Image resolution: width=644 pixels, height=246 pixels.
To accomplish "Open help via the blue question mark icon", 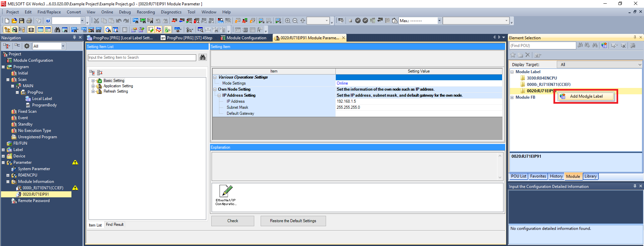I will (x=48, y=21).
